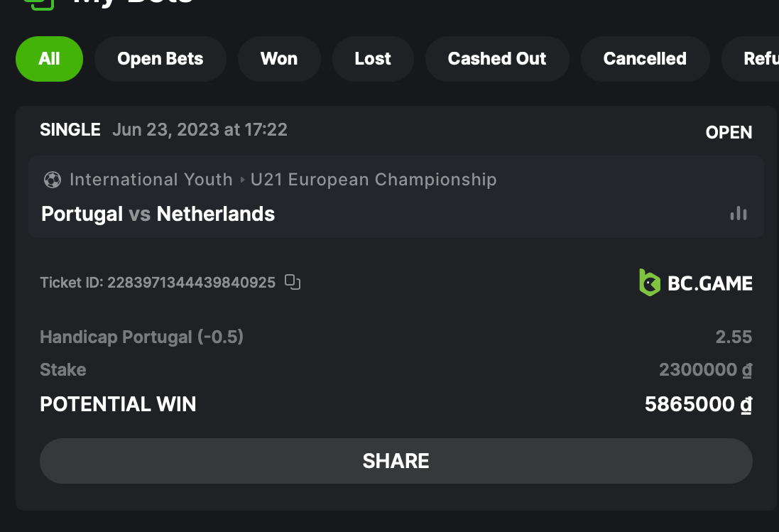
Task: Open the Portugal vs Netherlands match
Action: [x=158, y=214]
